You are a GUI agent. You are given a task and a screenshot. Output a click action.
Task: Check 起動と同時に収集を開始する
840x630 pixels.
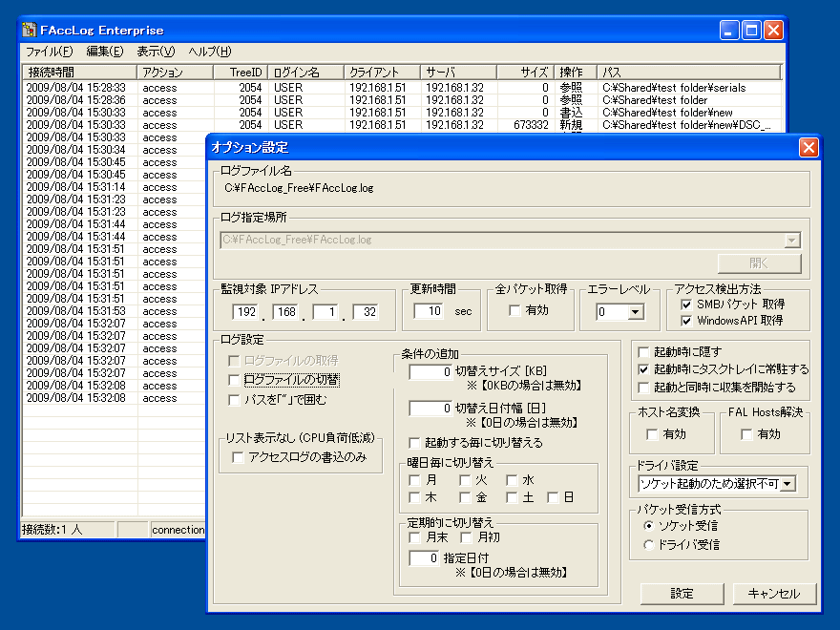tap(643, 388)
